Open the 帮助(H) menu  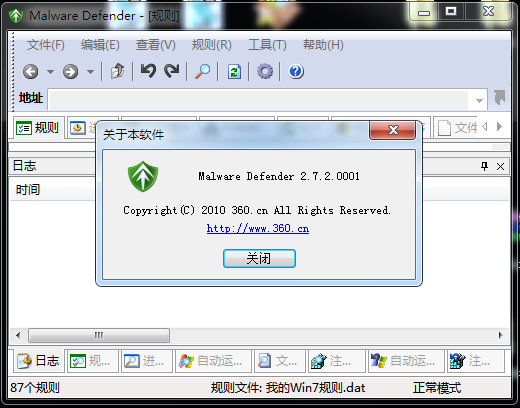[x=323, y=45]
